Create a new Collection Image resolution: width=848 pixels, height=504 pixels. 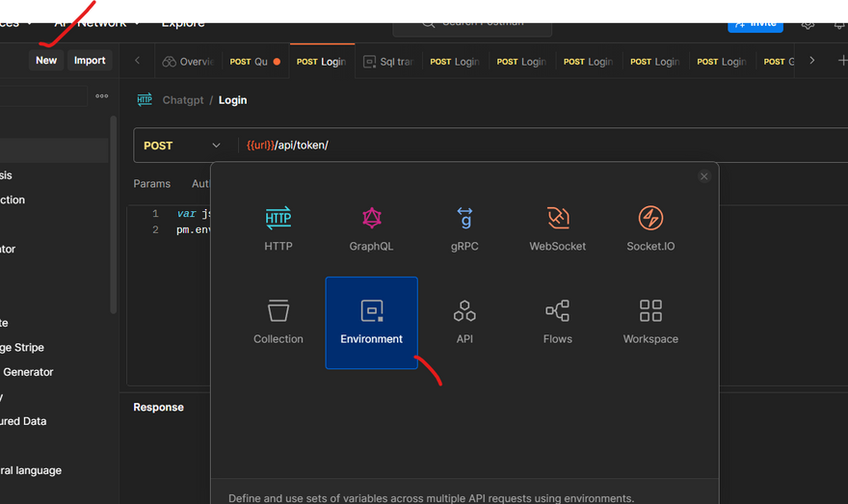pos(278,322)
